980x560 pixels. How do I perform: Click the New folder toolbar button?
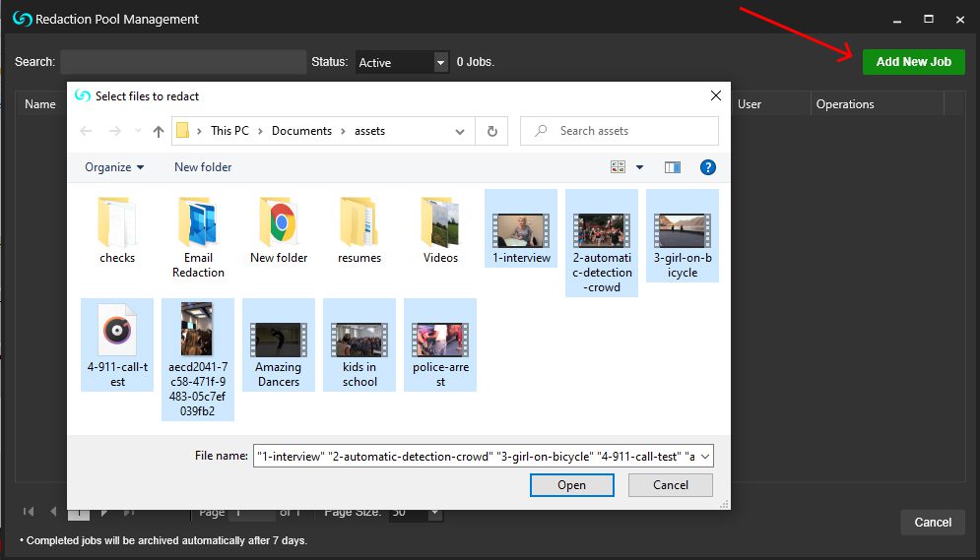click(x=203, y=167)
